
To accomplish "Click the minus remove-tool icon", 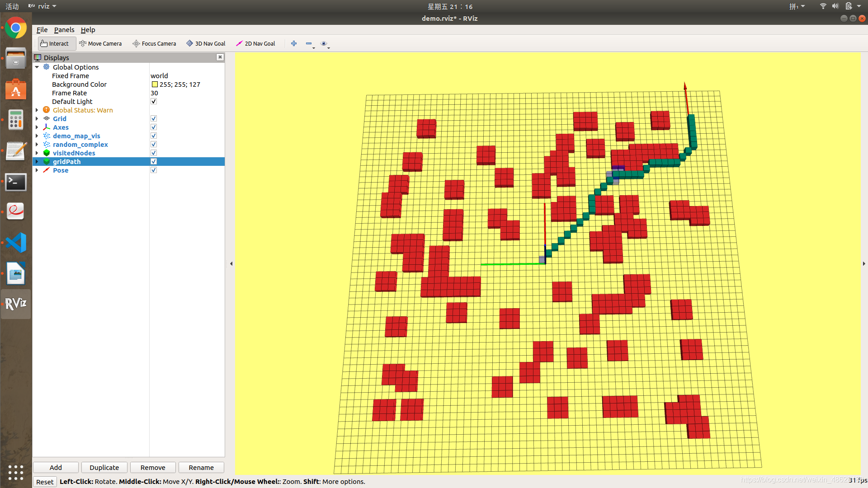I will [x=309, y=43].
